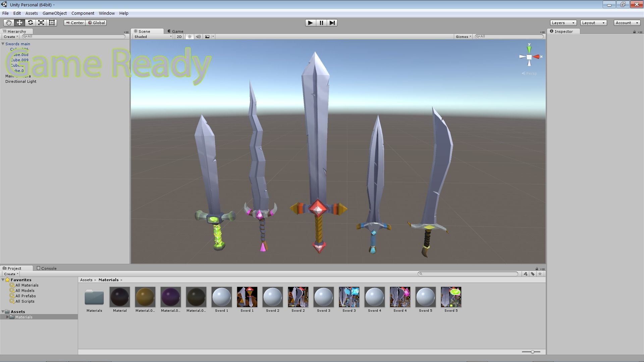Screen dimensions: 644x362
Task: Select All Prefabs favorite
Action: (25, 296)
